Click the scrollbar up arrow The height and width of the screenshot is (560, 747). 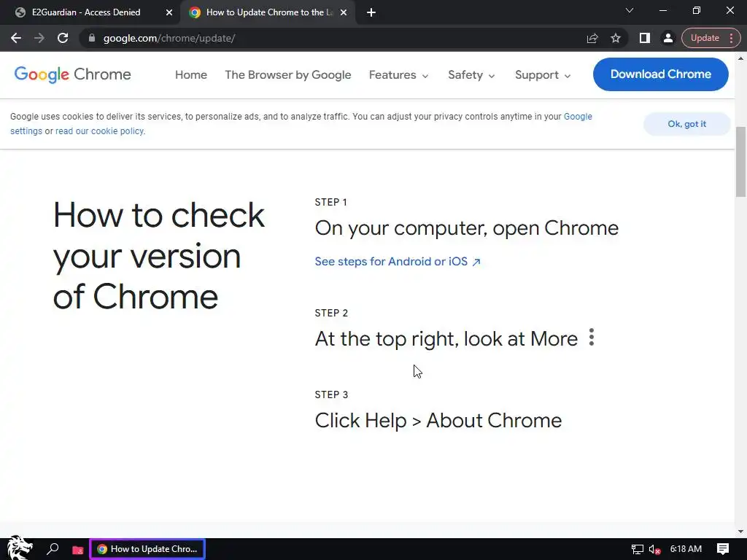pos(740,58)
